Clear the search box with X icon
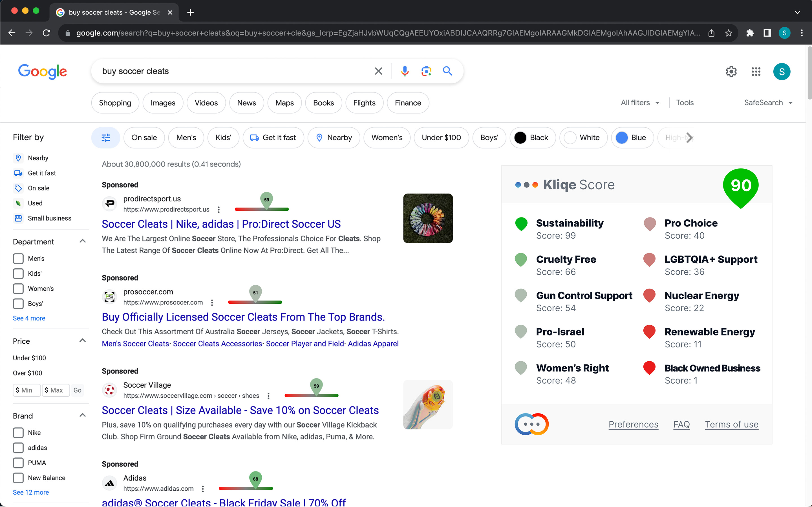 [x=378, y=71]
